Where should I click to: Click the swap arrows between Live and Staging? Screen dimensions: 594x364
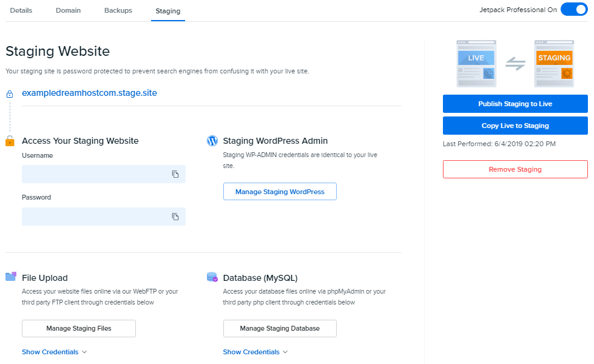pos(515,64)
